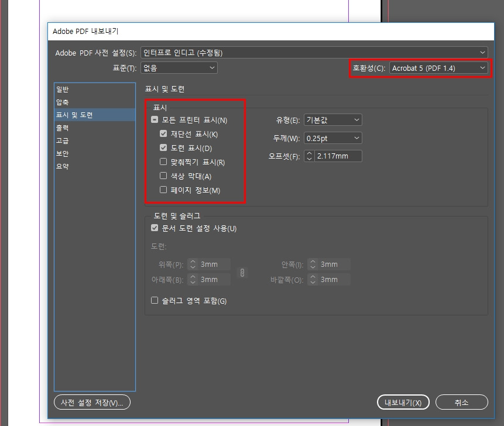Image resolution: width=504 pixels, height=426 pixels.
Task: Enable 맞춰찍기 표시 marks
Action: 163,162
